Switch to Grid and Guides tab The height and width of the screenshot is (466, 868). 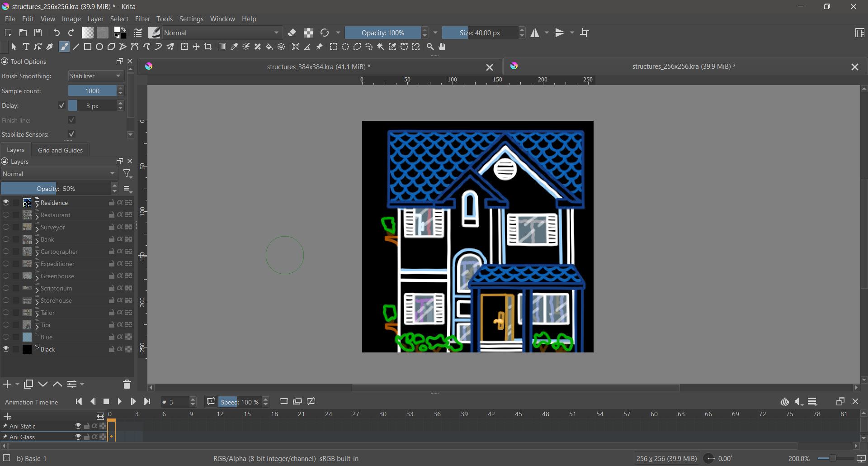point(60,150)
